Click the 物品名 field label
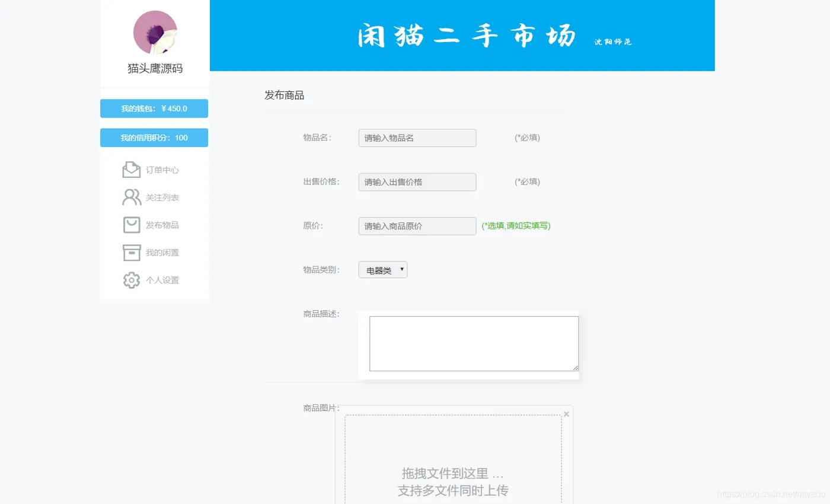Viewport: 830px width, 504px height. pos(317,138)
